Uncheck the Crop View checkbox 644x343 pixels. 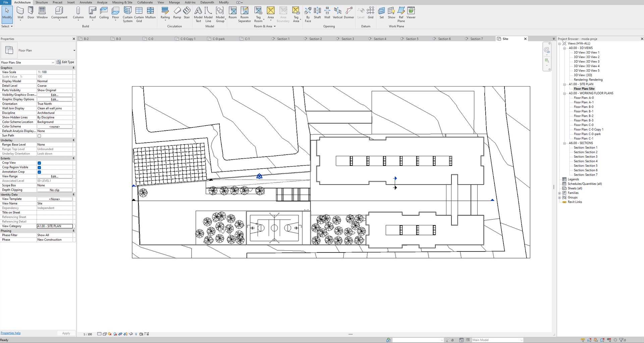pos(39,163)
